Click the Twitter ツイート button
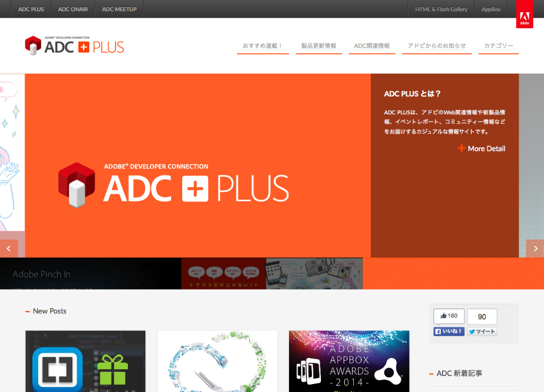Image resolution: width=544 pixels, height=392 pixels. click(482, 331)
